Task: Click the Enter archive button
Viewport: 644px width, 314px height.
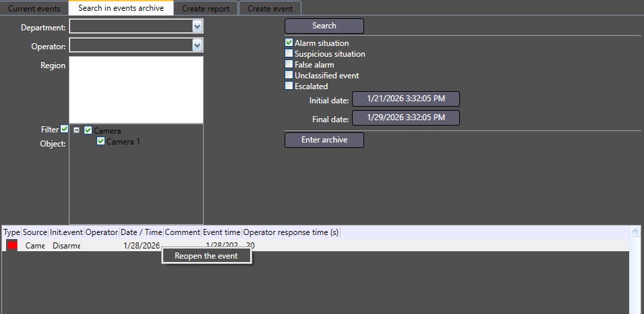Action: (x=324, y=140)
